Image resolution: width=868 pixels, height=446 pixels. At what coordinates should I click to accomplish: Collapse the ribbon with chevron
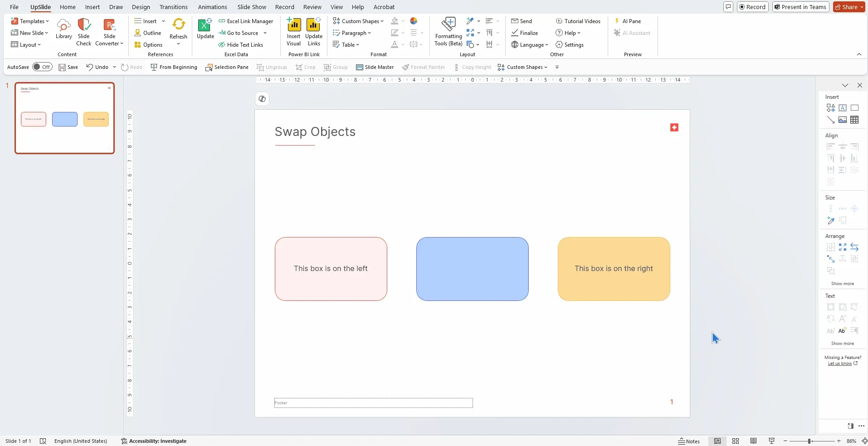pyautogui.click(x=859, y=54)
